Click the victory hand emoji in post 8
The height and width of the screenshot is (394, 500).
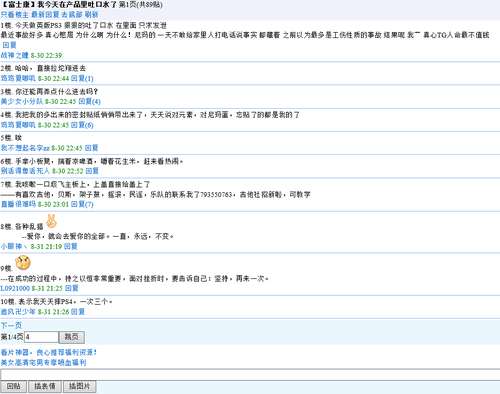(52, 222)
